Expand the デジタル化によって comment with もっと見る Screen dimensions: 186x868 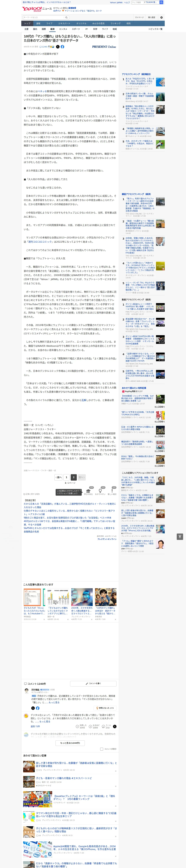(x=45, y=721)
